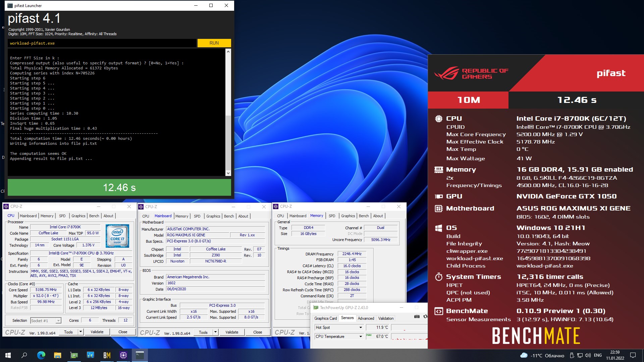The height and width of the screenshot is (362, 644).
Task: Expand Tools dropdown arrow in left CPU-Z
Action: [x=80, y=332]
